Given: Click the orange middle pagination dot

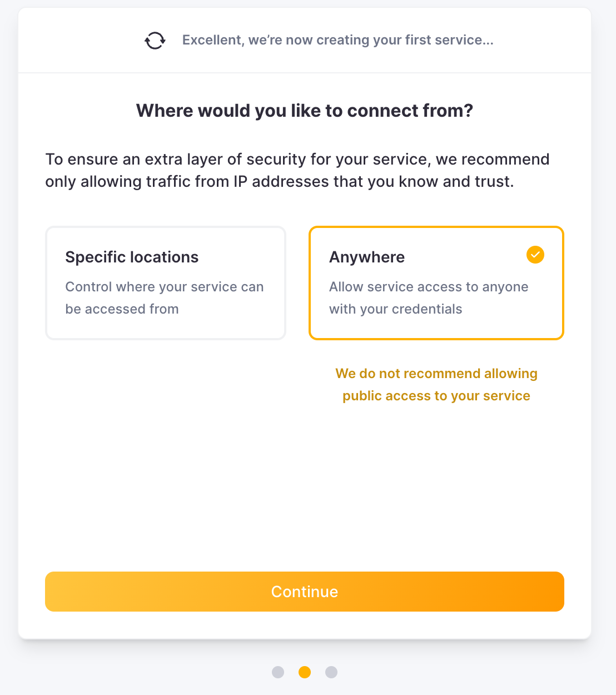Looking at the screenshot, I should (x=305, y=672).
